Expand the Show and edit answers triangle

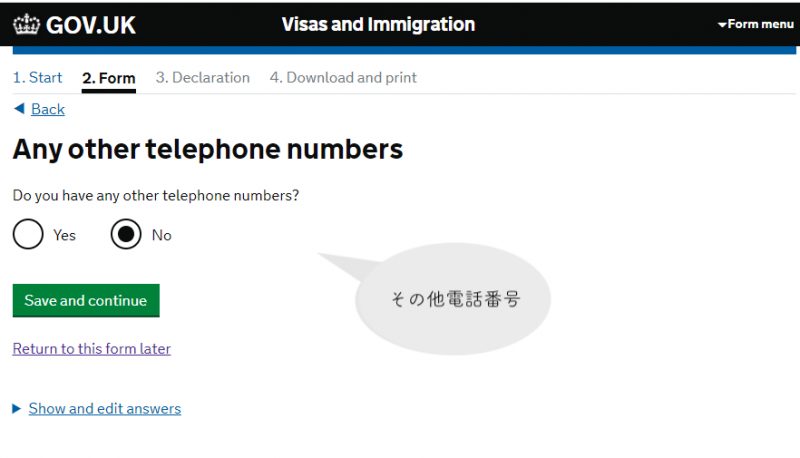coord(16,409)
